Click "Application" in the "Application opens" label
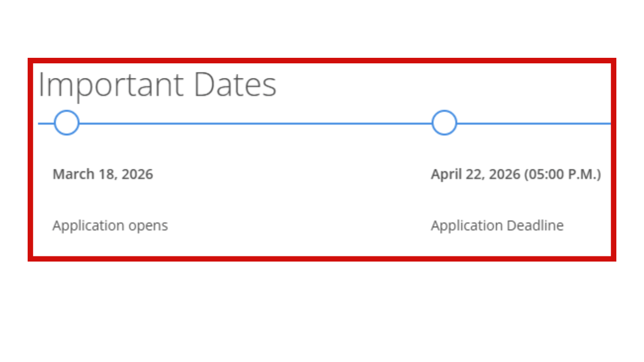Viewport: 644px width, 362px height. click(x=88, y=226)
